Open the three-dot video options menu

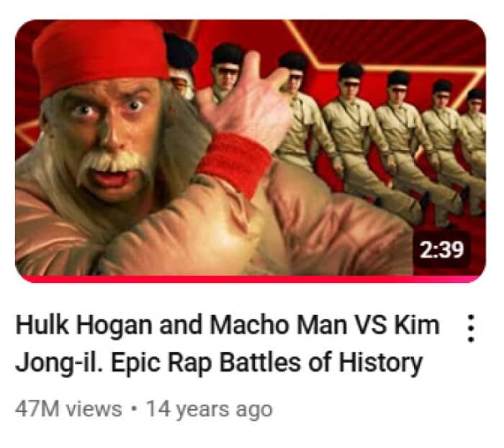click(471, 328)
